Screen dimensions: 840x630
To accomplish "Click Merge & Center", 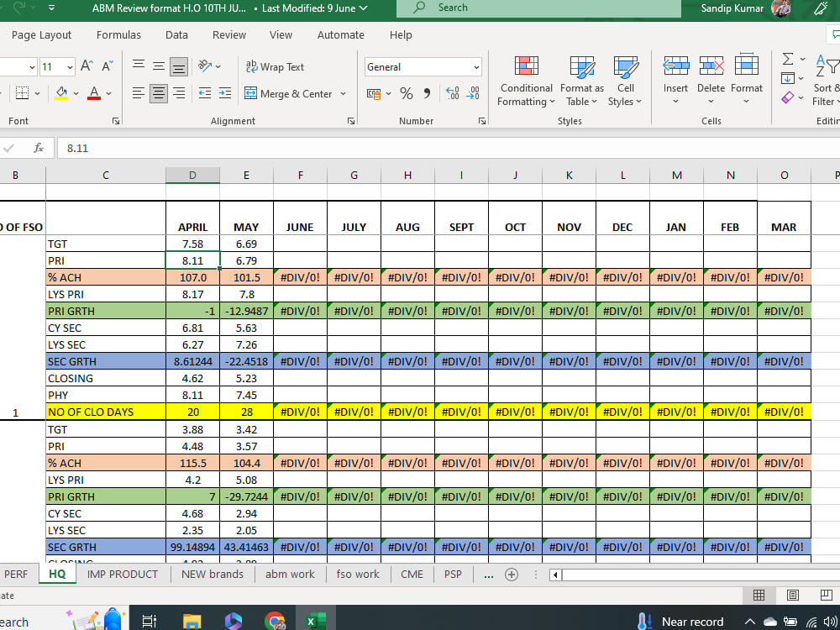I will click(x=289, y=94).
